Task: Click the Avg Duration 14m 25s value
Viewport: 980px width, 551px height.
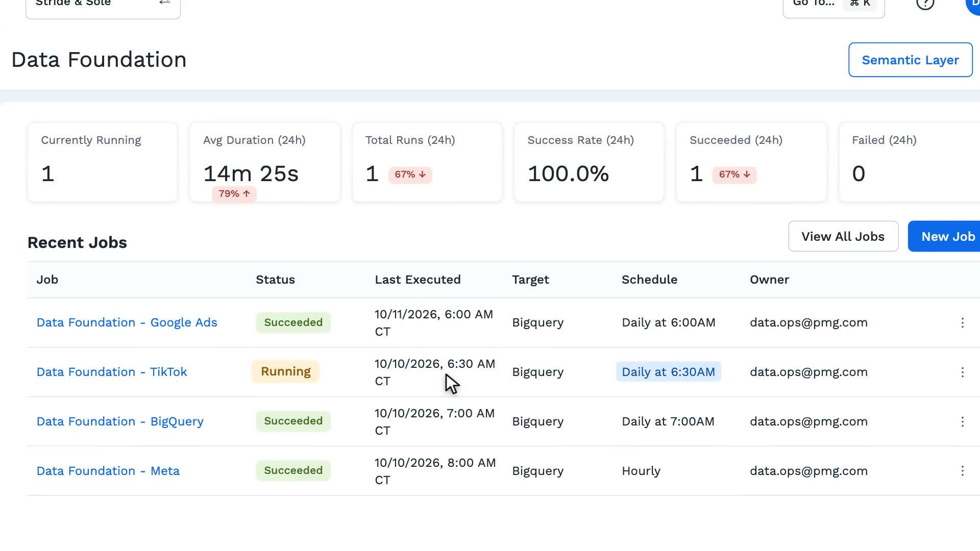Action: coord(251,174)
